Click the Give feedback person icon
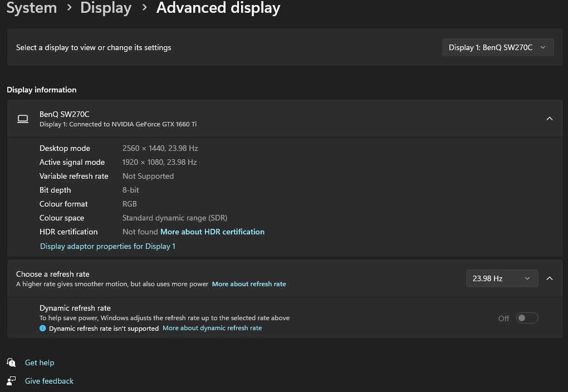 pyautogui.click(x=11, y=381)
